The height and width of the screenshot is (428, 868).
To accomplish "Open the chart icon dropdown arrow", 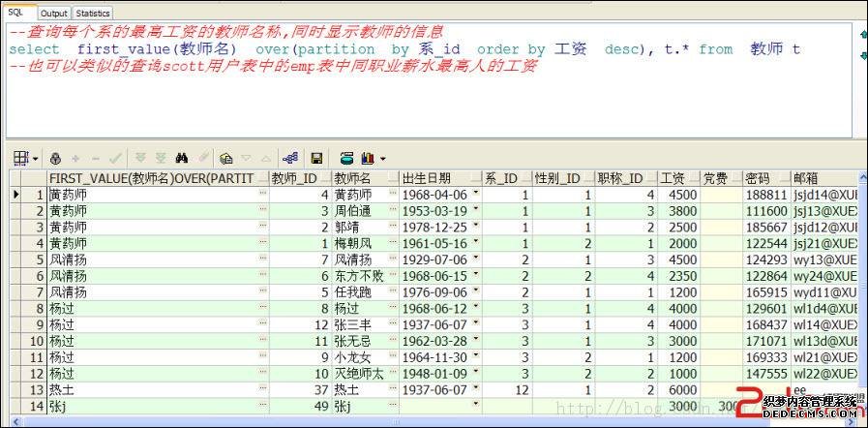I will (x=382, y=158).
